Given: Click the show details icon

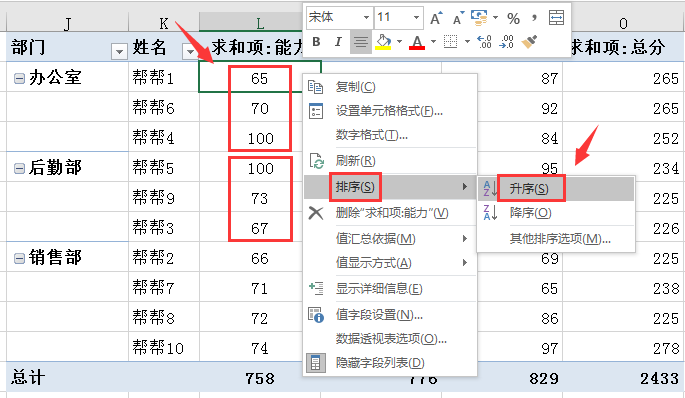Looking at the screenshot, I should tap(316, 288).
